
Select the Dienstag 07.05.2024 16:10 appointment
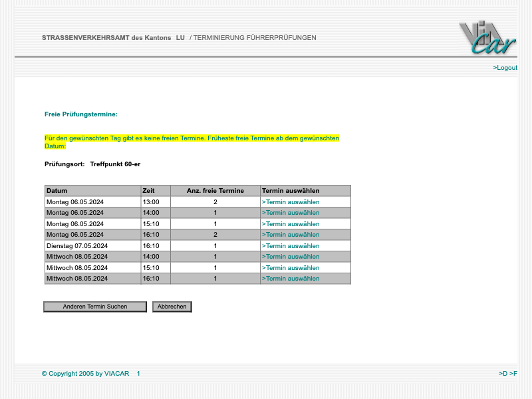[291, 246]
